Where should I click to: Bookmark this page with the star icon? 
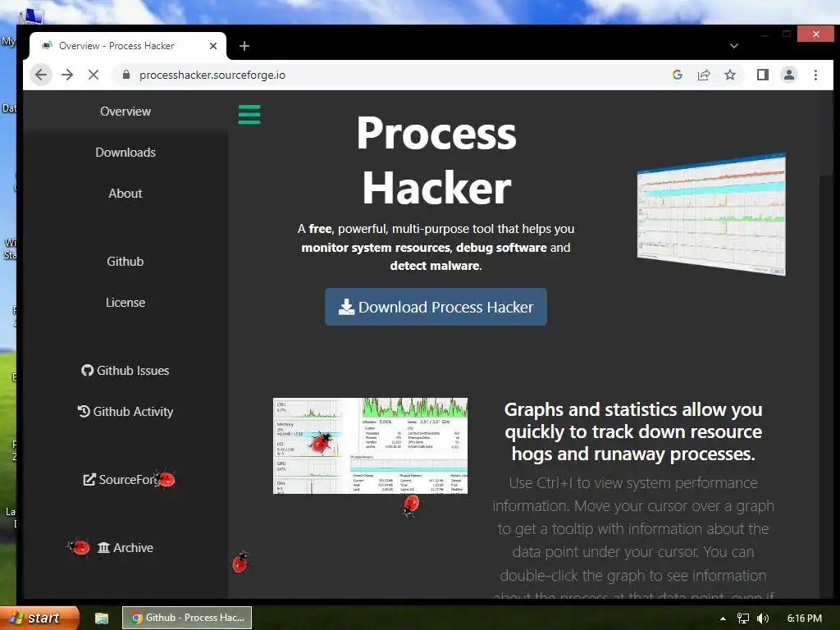point(729,75)
